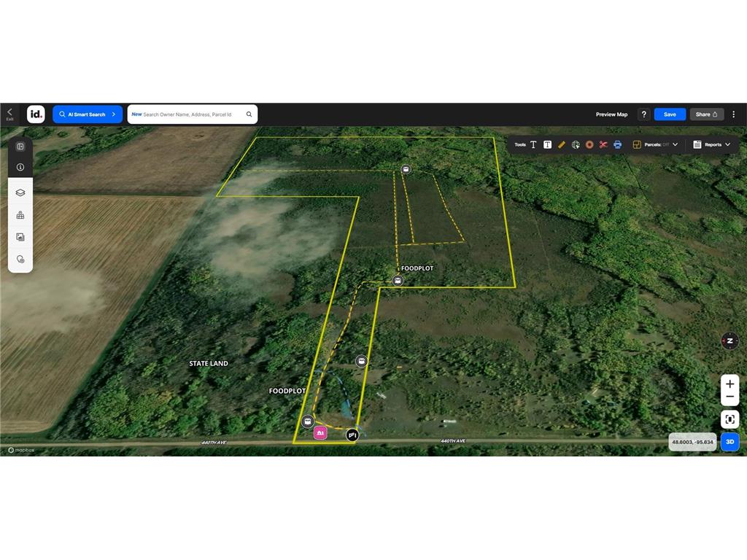Click the blue print icon

617,145
